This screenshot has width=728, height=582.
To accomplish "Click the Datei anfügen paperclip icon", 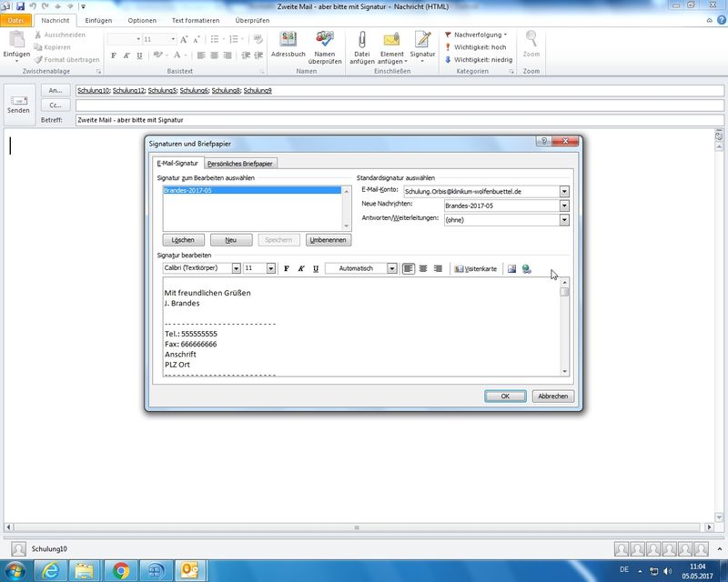I will [361, 47].
